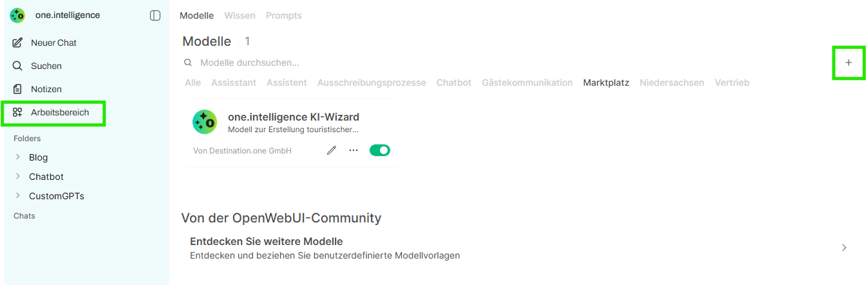Switch to the Prompts tab
868x285 pixels.
[284, 15]
